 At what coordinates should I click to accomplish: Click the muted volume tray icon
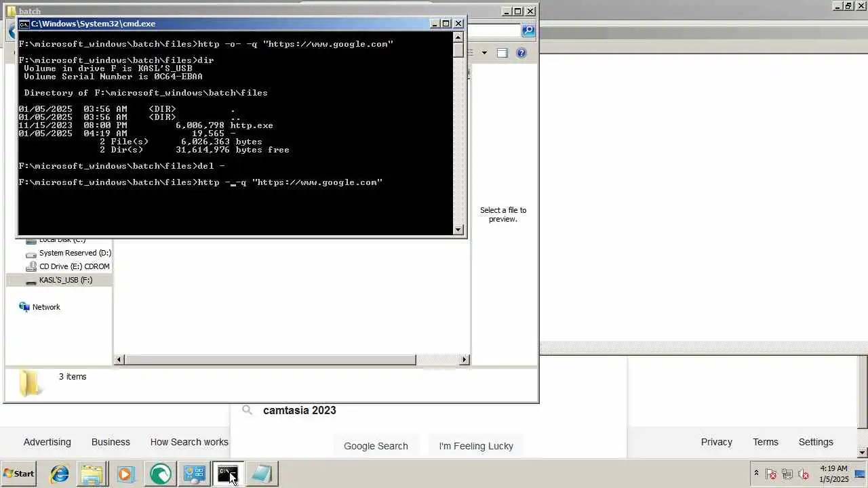pos(804,474)
